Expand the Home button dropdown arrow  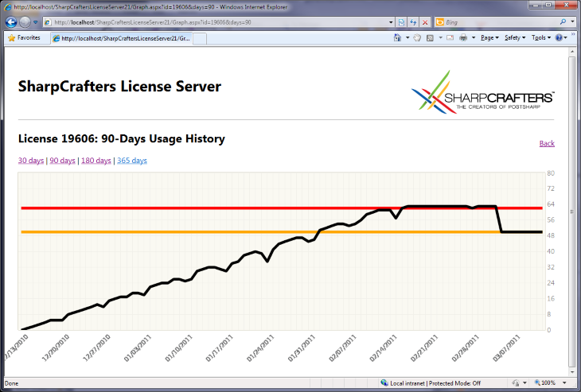(x=407, y=37)
